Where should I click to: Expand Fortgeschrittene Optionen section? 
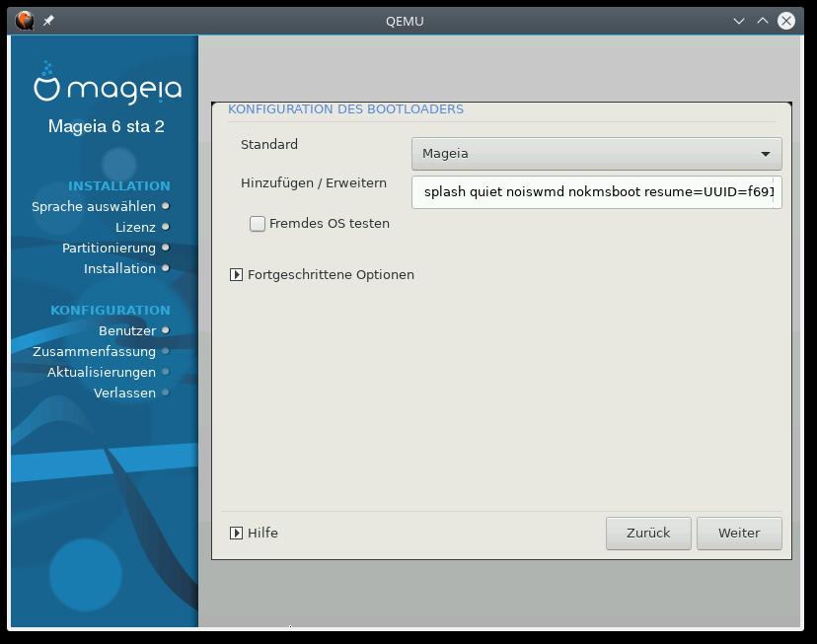tap(236, 274)
